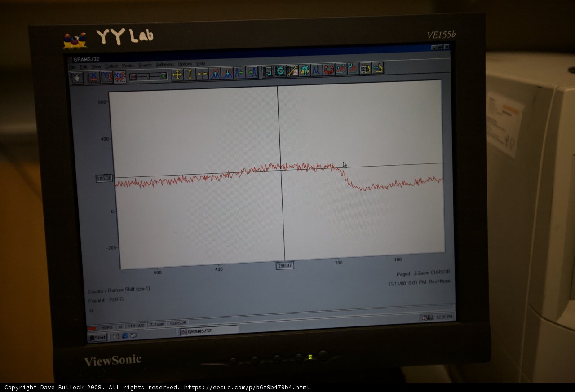
Task: Click the toolbar slider track
Action: pos(148,76)
